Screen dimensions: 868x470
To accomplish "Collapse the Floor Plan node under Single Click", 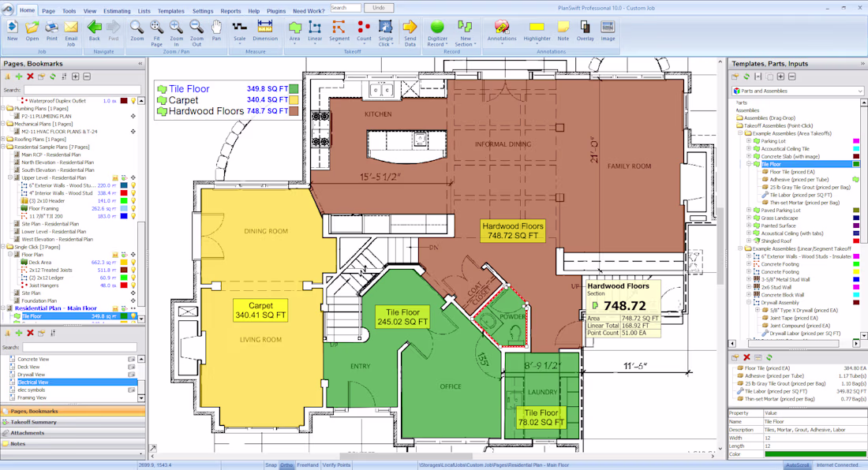I will tap(10, 255).
